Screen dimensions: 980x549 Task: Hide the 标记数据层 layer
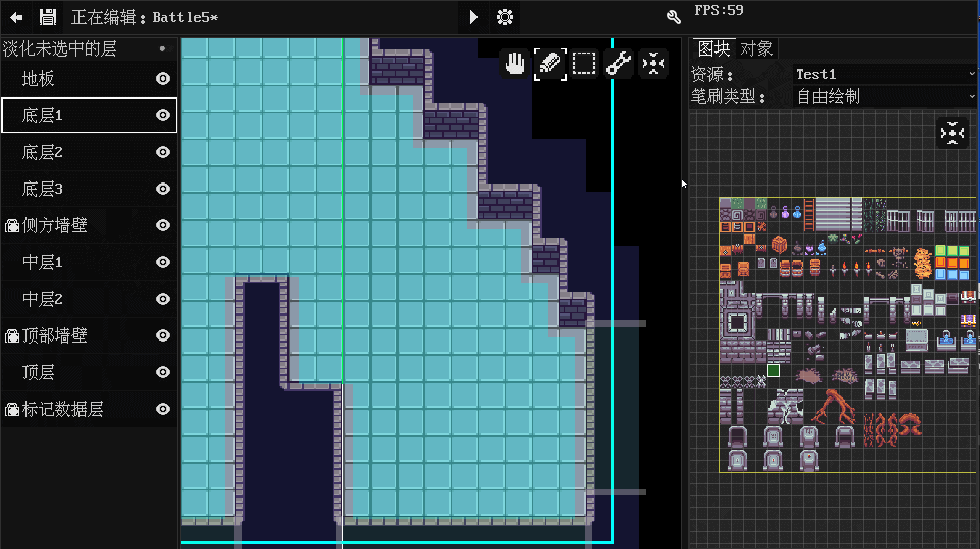tap(163, 409)
